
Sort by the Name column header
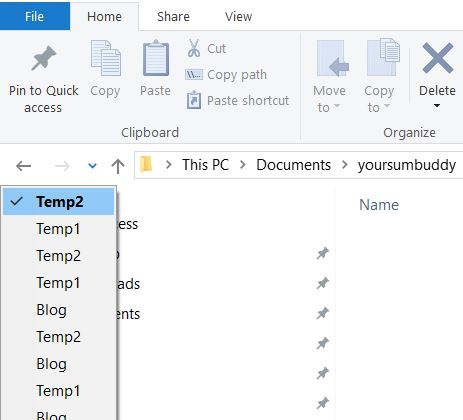click(379, 205)
